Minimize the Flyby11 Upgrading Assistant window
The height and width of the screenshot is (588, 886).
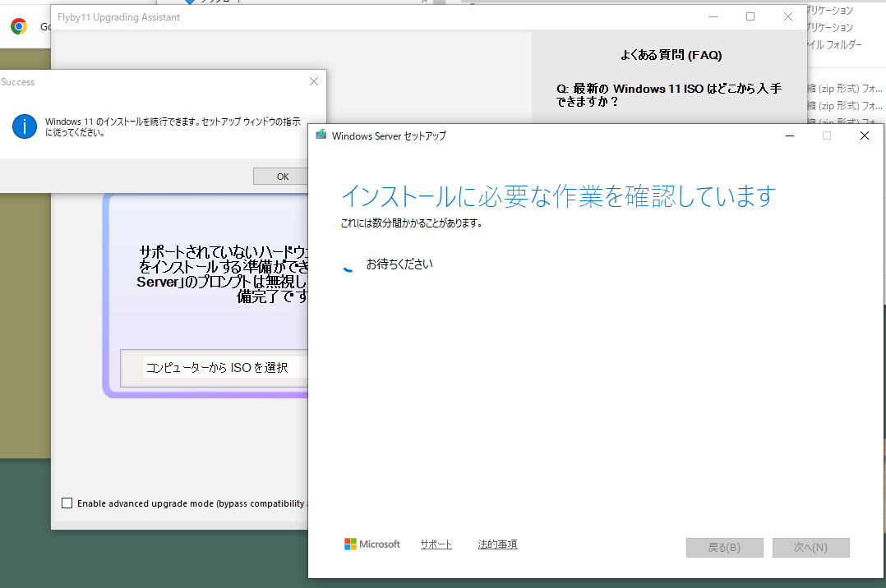(713, 17)
